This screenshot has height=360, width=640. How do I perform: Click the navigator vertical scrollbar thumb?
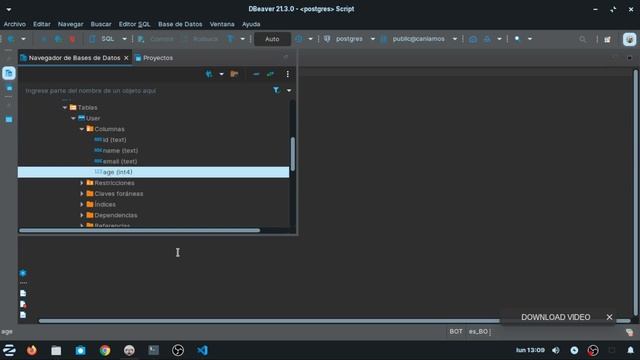tap(292, 154)
